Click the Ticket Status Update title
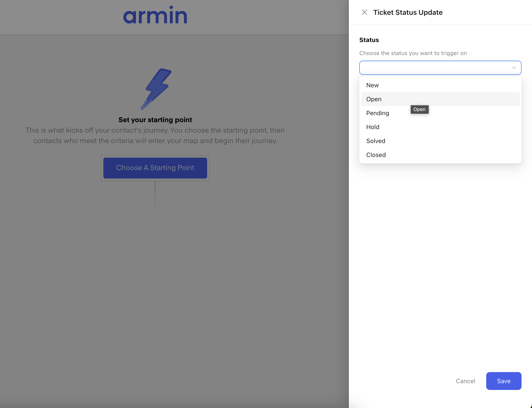Screen dimensions: 532x408 point(408,12)
